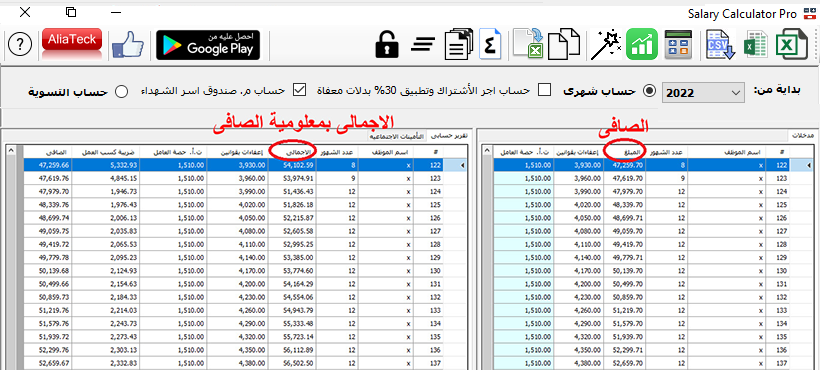Image resolution: width=820 pixels, height=370 pixels.
Task: Click the total cell 52,215.87
Action: pyautogui.click(x=292, y=217)
